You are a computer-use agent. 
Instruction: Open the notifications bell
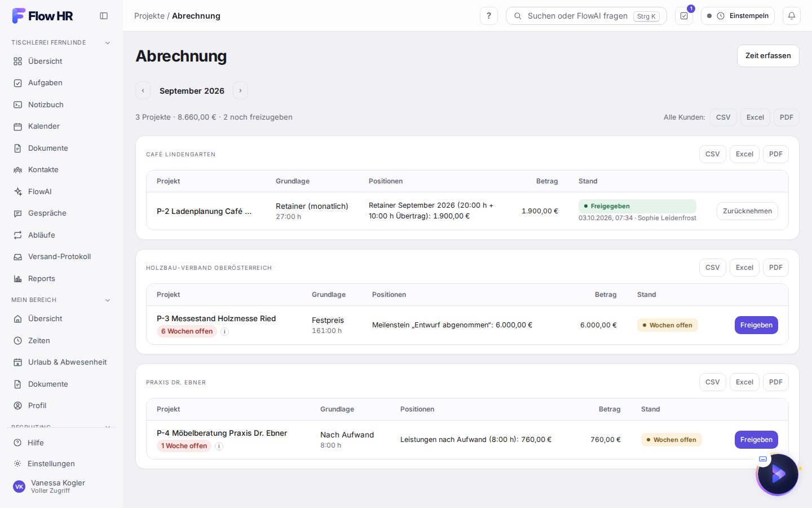click(x=792, y=16)
